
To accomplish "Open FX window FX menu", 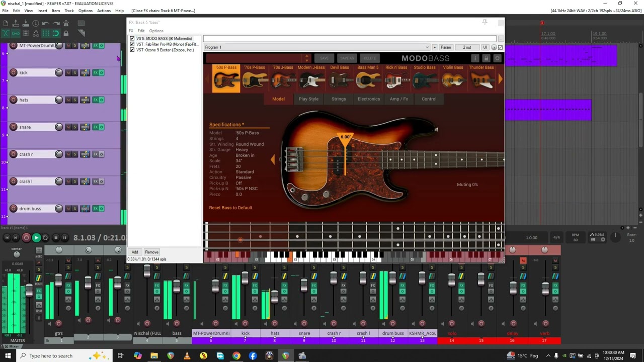I will [131, 31].
